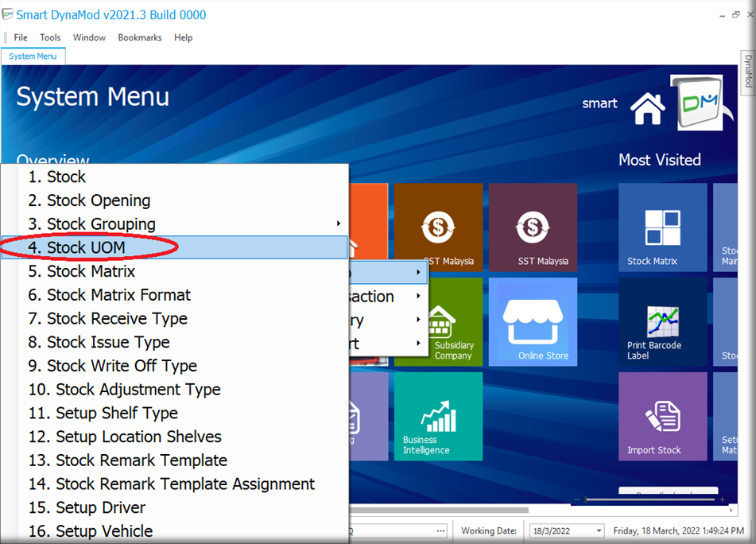Open the Working Date dropdown
756x544 pixels.
point(598,530)
